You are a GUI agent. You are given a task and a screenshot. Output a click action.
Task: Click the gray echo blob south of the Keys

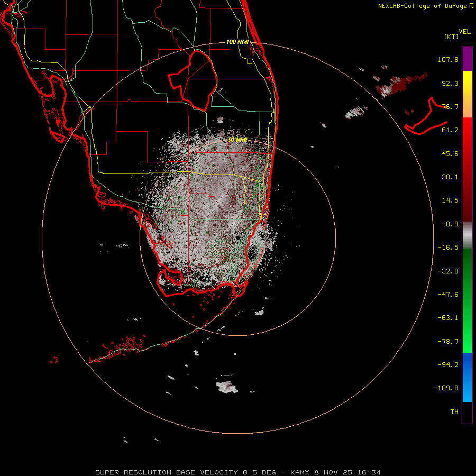[x=226, y=387]
